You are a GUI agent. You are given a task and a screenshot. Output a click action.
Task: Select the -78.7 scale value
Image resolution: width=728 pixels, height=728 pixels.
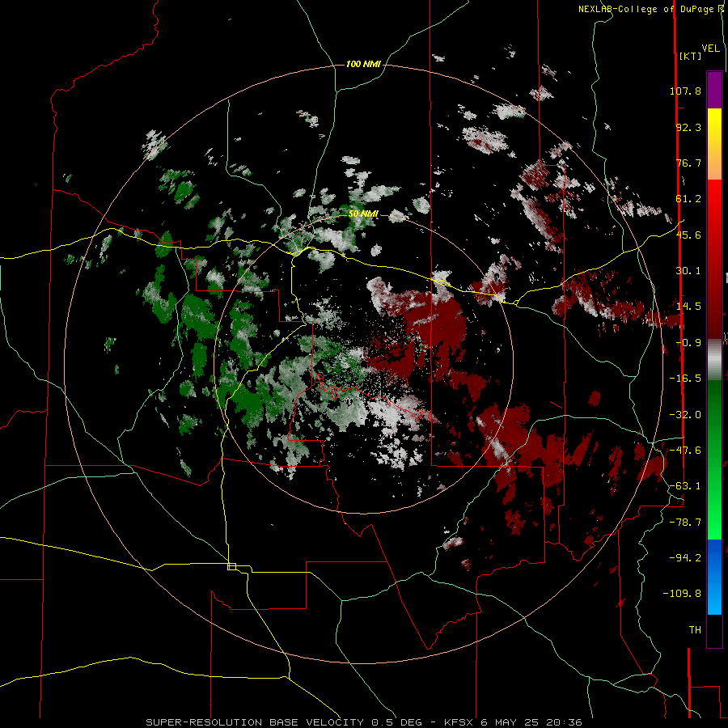(x=685, y=523)
